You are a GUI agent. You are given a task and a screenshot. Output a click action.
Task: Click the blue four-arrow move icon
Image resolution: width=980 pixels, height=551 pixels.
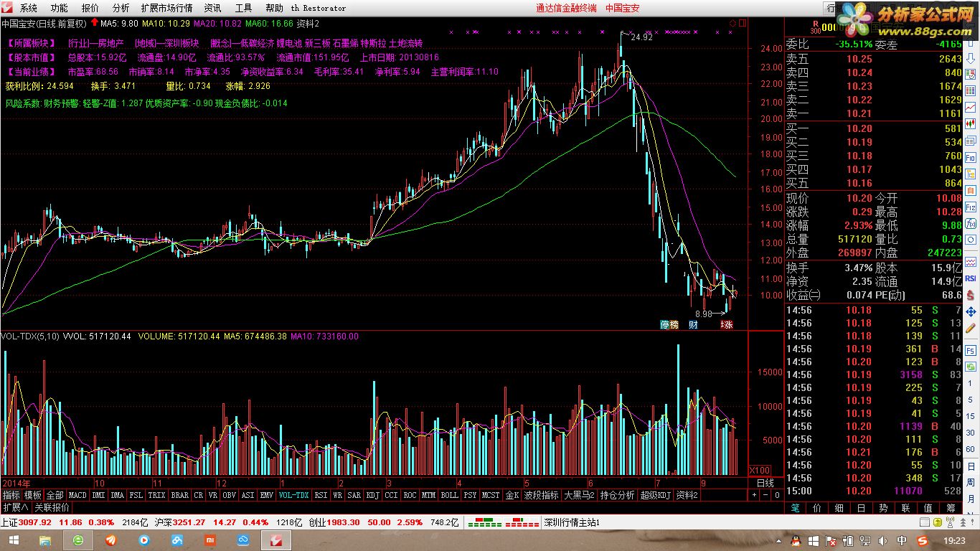click(x=970, y=311)
